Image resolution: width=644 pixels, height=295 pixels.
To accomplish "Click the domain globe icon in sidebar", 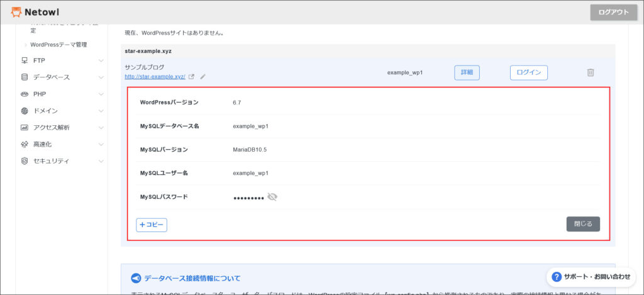I will click(25, 111).
